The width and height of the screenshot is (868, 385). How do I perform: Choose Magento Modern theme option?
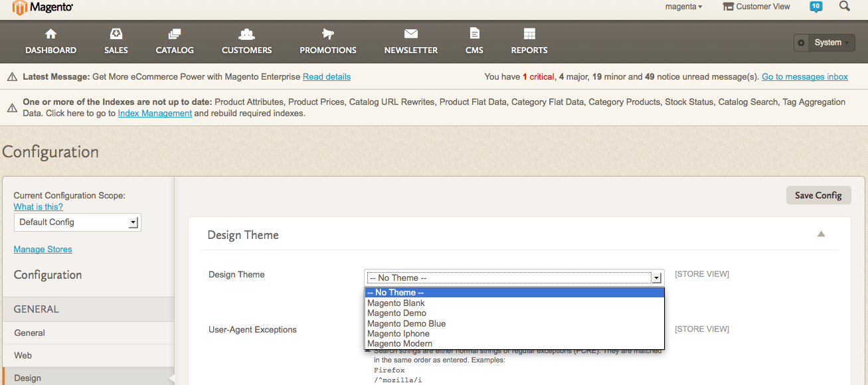pyautogui.click(x=399, y=344)
